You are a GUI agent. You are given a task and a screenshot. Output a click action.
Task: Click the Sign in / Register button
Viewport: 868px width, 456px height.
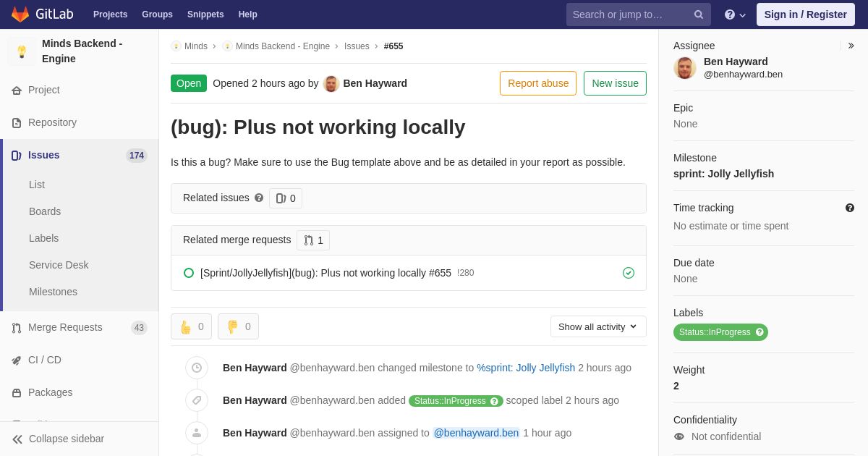[806, 14]
